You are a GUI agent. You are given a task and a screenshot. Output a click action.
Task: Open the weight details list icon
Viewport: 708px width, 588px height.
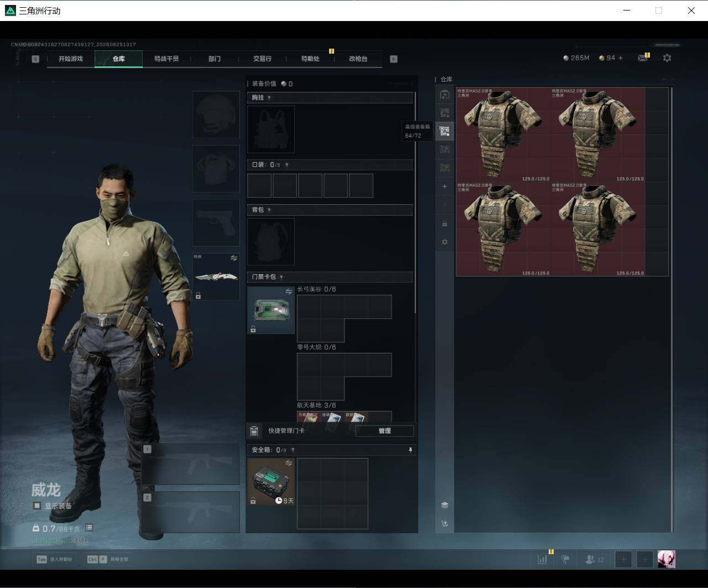(x=89, y=528)
